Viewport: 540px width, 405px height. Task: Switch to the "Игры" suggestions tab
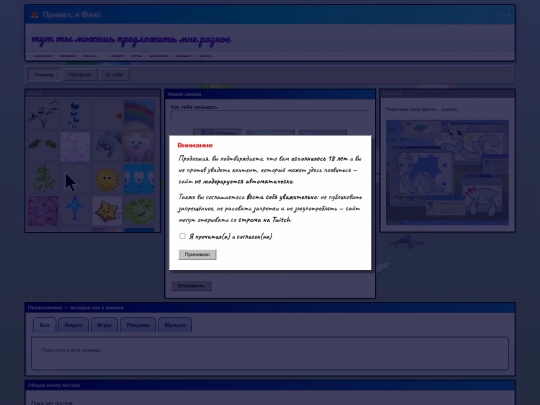tap(104, 325)
